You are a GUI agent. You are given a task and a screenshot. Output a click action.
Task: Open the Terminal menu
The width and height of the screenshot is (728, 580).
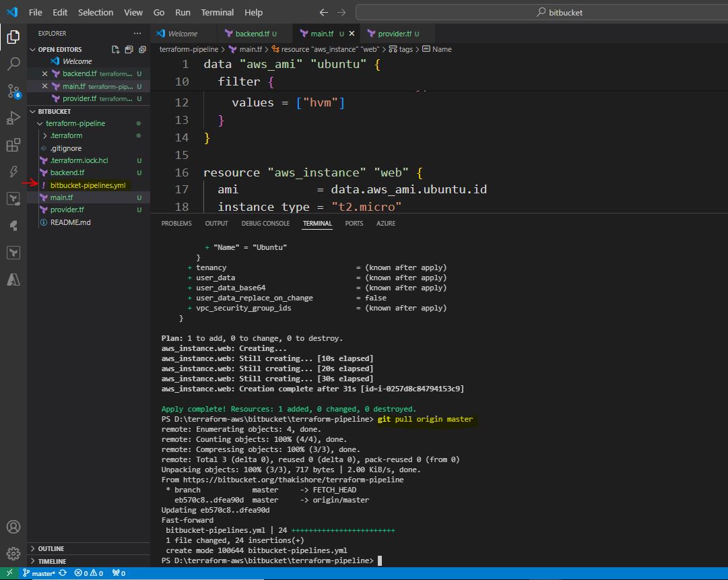[217, 12]
